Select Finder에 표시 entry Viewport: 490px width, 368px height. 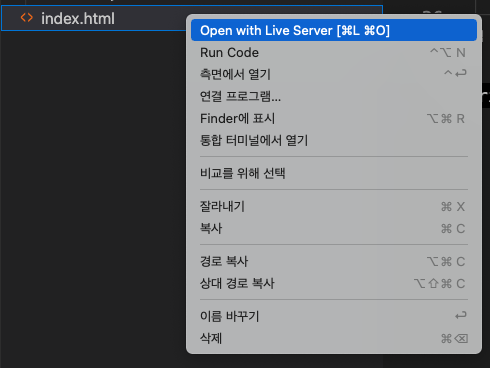[334, 118]
